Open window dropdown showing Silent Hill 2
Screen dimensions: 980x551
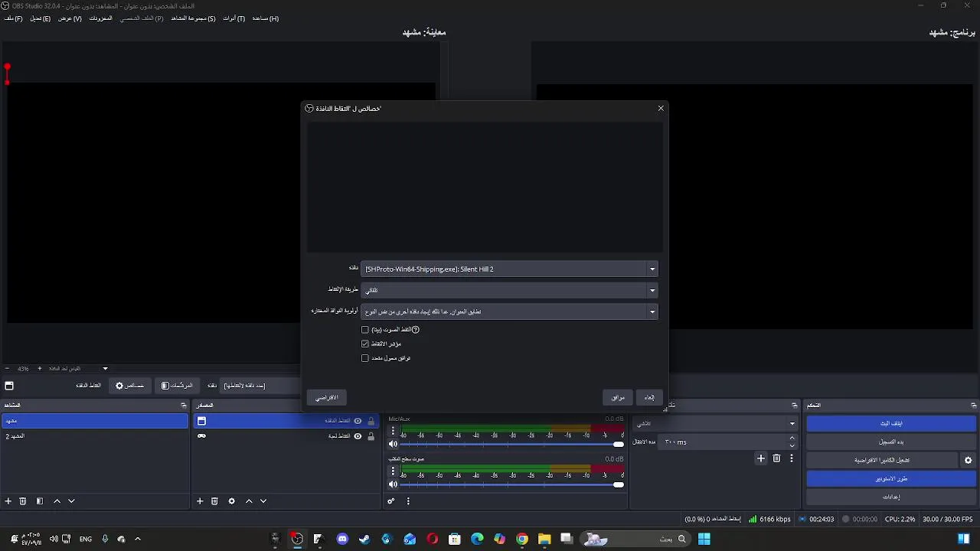tap(509, 269)
